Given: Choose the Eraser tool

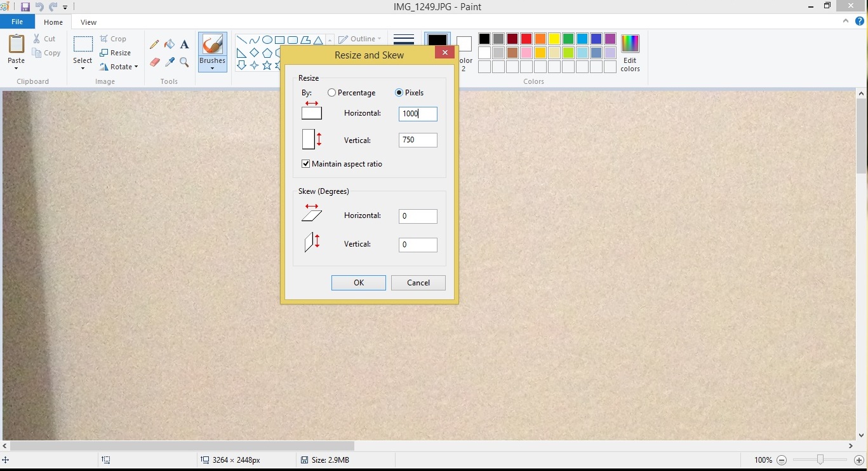Looking at the screenshot, I should (154, 62).
